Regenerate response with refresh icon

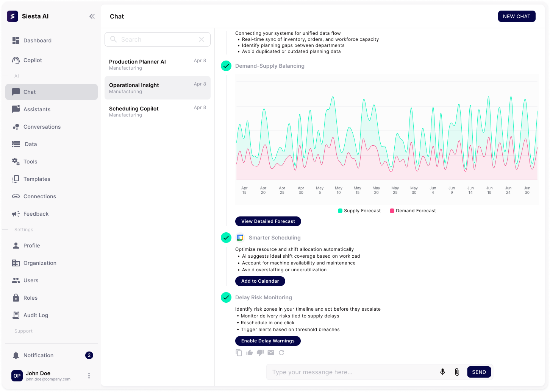[x=281, y=353]
